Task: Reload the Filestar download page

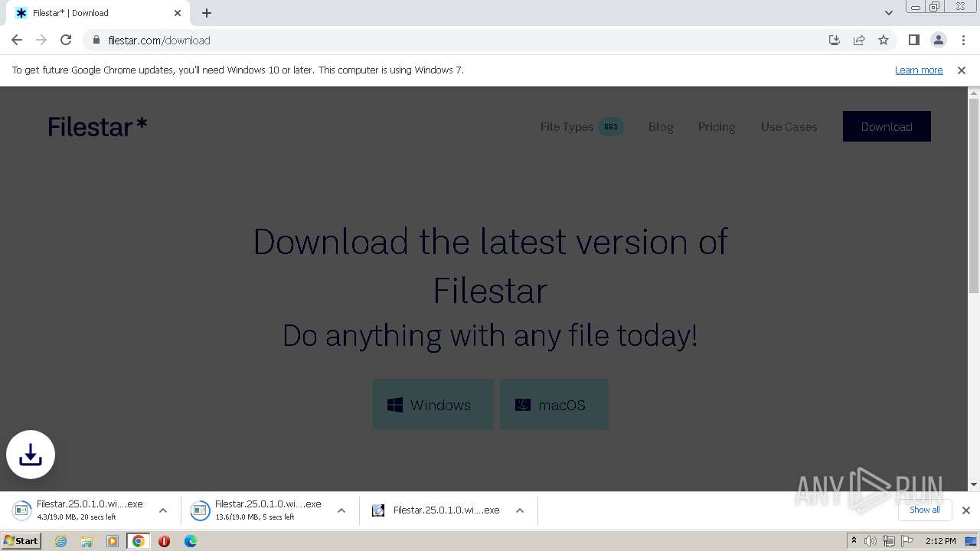Action: (x=66, y=40)
